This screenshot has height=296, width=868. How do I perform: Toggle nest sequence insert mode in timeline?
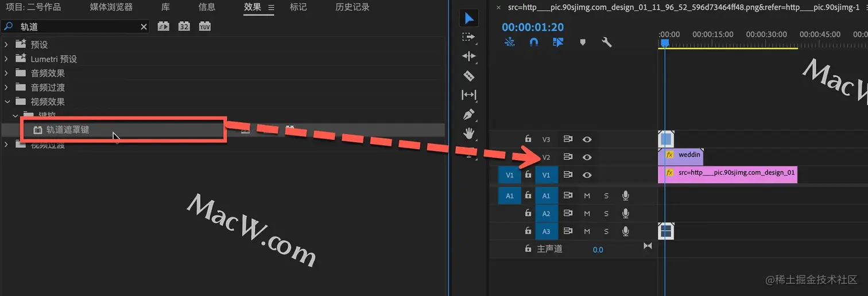(510, 42)
